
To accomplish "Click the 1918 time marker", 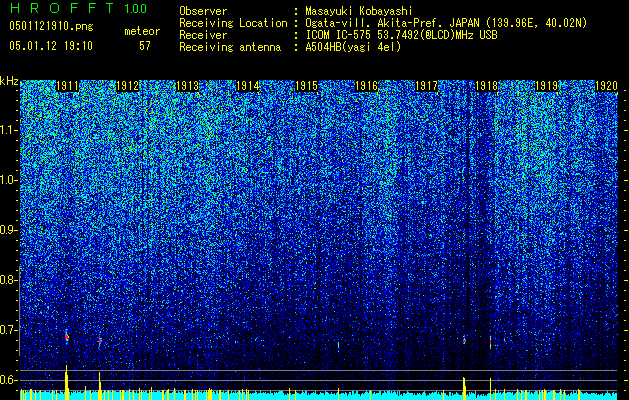I will tap(486, 86).
